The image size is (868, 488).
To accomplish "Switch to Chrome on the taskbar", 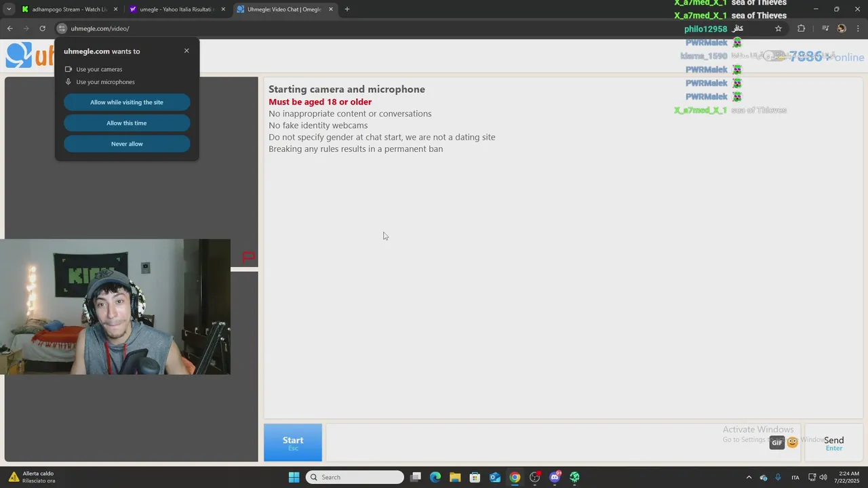I will coord(515,477).
